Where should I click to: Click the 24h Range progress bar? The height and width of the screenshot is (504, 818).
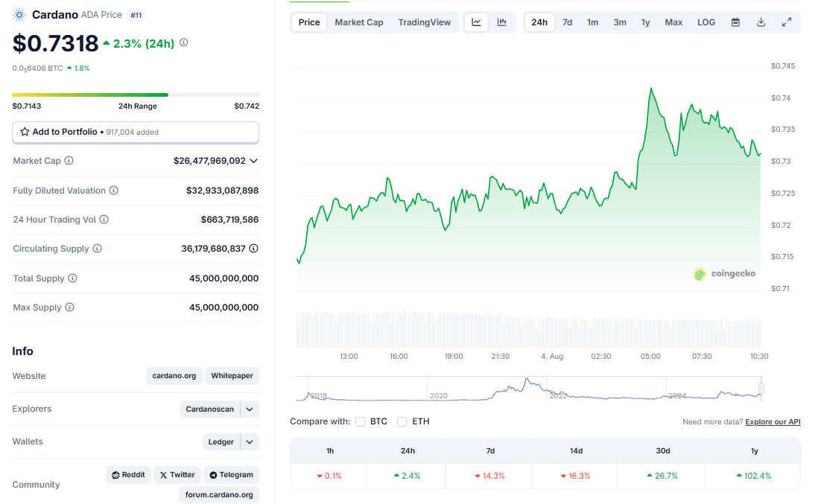pos(136,95)
